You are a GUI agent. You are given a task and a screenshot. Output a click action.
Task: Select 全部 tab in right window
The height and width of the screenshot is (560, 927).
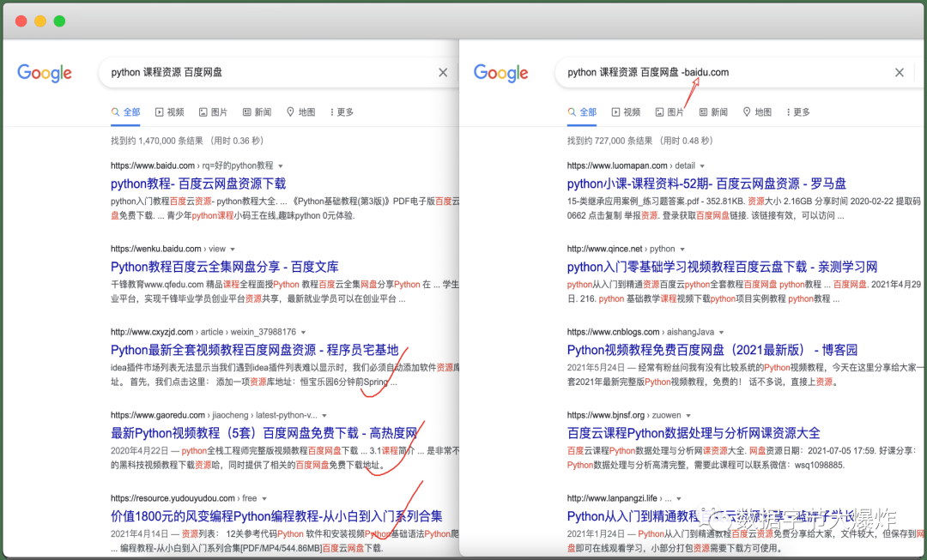582,112
